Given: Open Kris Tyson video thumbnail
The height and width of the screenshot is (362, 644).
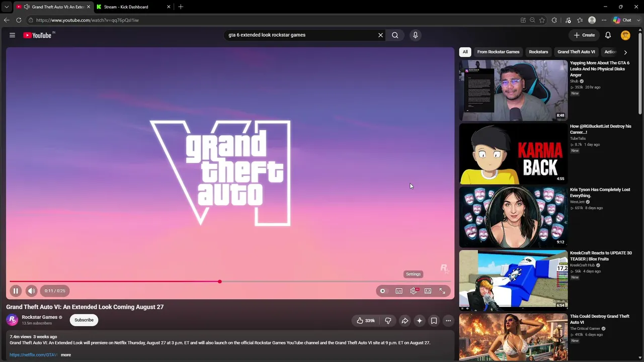Looking at the screenshot, I should point(513,217).
